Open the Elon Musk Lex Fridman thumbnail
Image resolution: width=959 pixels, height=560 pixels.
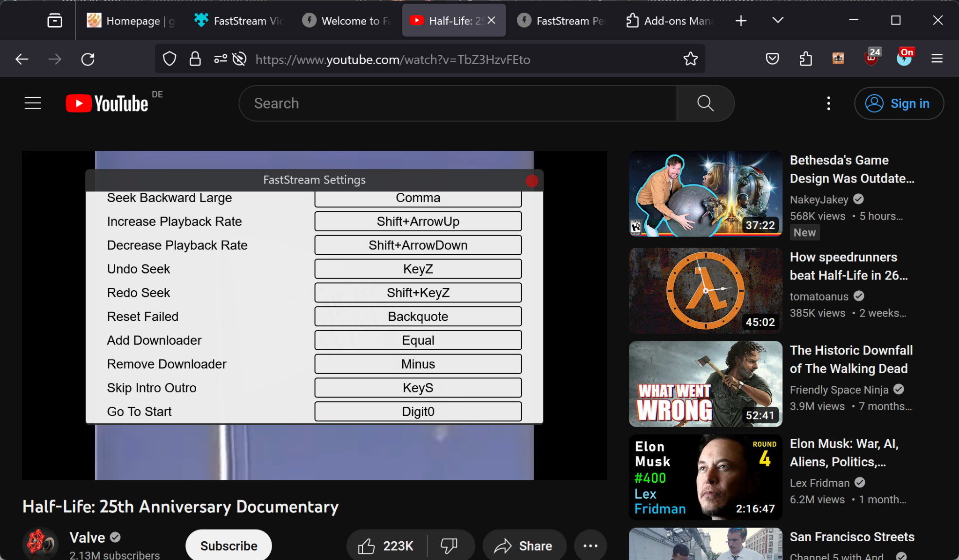coord(705,477)
